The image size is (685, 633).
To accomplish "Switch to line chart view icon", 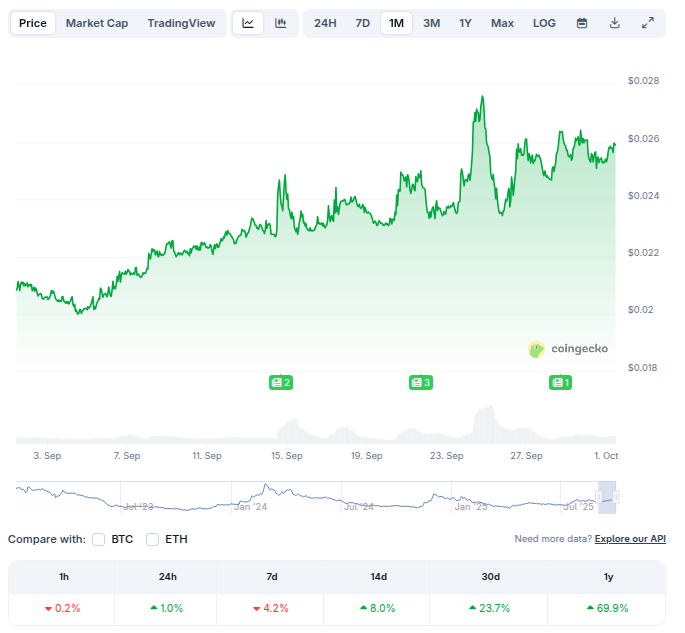I will [x=248, y=23].
